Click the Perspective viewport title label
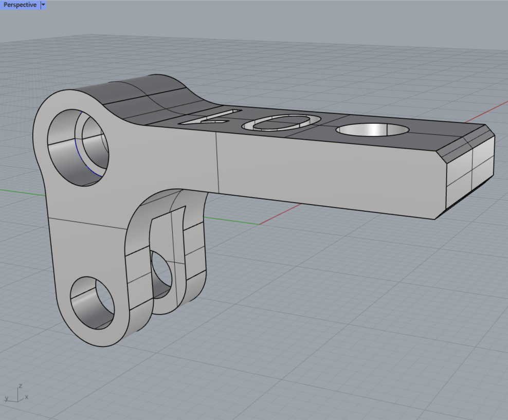 pos(20,5)
